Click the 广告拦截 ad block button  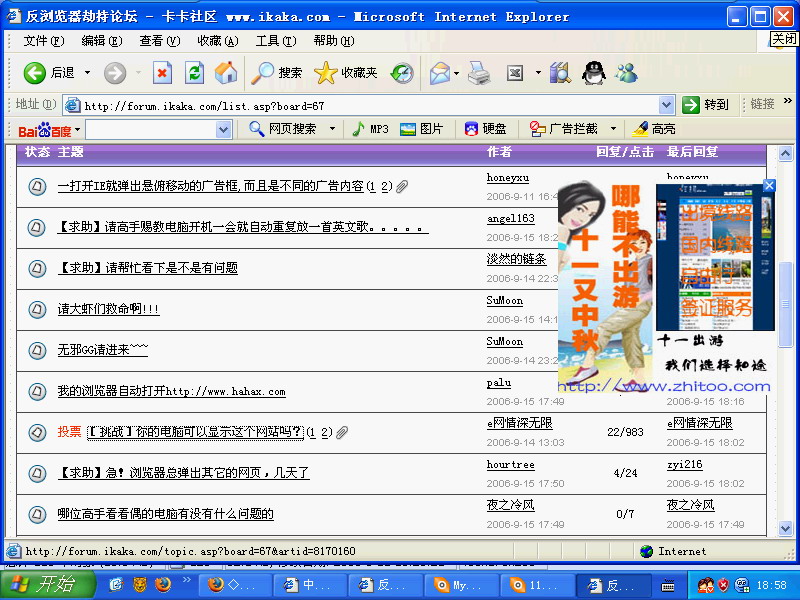[x=563, y=129]
